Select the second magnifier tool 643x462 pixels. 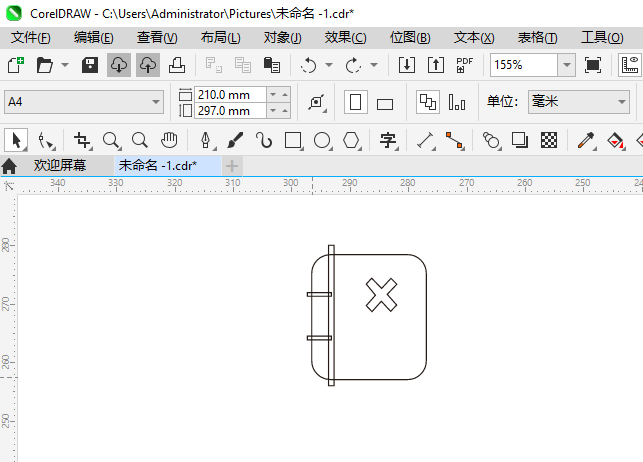(x=140, y=140)
